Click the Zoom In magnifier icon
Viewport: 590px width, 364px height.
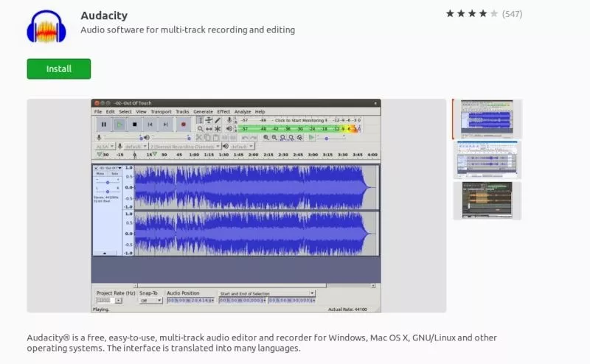click(x=266, y=138)
